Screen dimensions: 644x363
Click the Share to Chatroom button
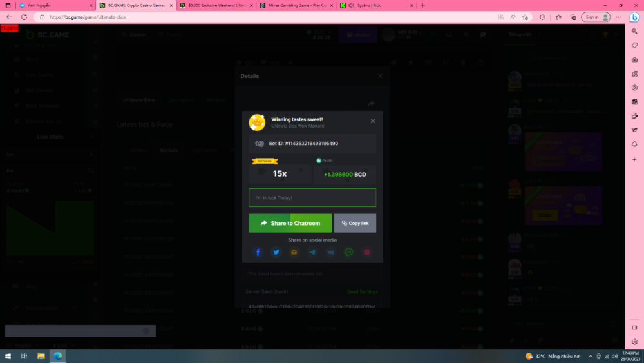290,223
